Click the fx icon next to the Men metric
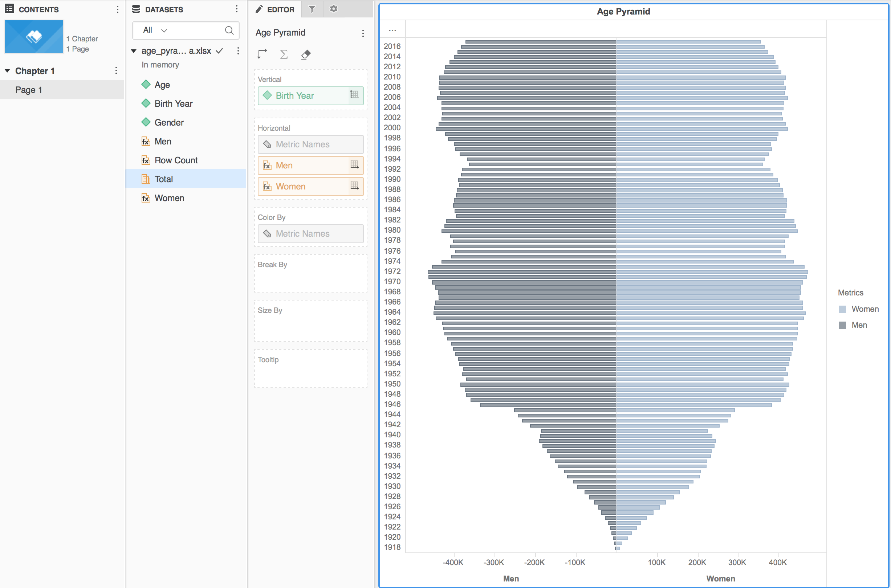 pyautogui.click(x=267, y=166)
